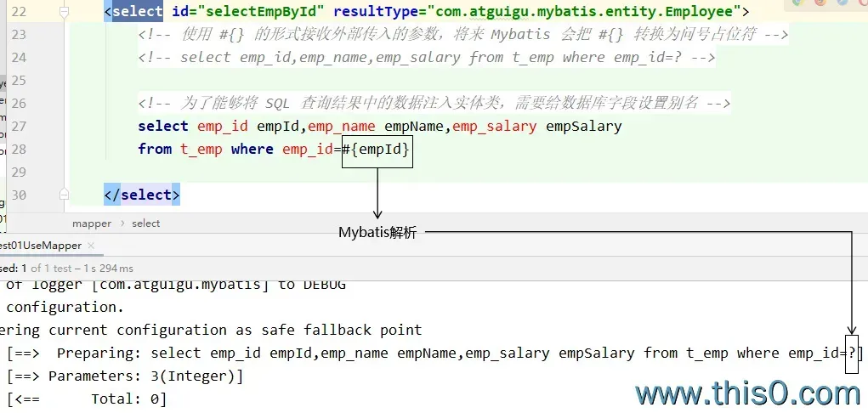Click the Mybatis解析 annotation label
Screen dimensions: 868x413
pyautogui.click(x=377, y=233)
